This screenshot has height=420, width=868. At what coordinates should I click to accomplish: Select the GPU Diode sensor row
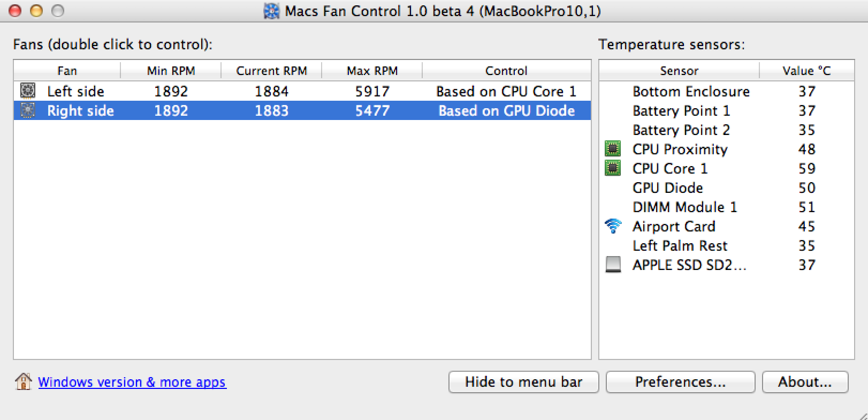coord(667,187)
